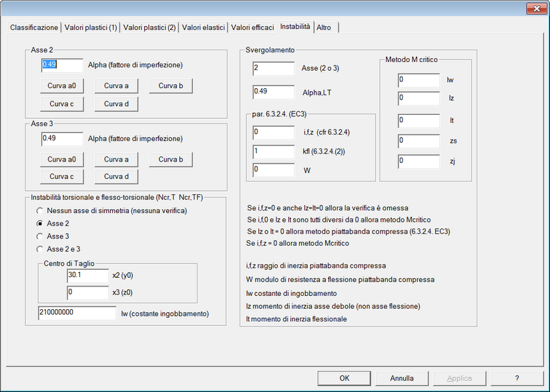This screenshot has height=392, width=550.
Task: Go to the Altro tab
Action: pyautogui.click(x=324, y=27)
